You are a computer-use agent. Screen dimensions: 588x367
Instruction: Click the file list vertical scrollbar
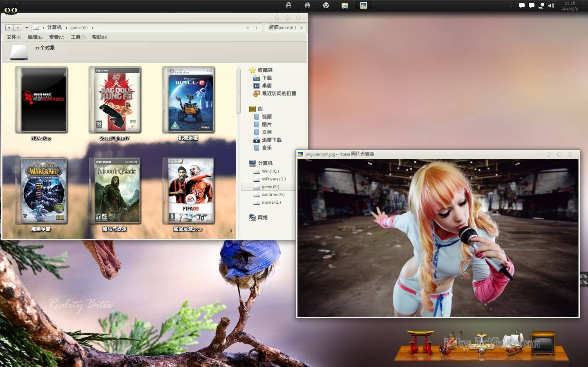coord(239,91)
